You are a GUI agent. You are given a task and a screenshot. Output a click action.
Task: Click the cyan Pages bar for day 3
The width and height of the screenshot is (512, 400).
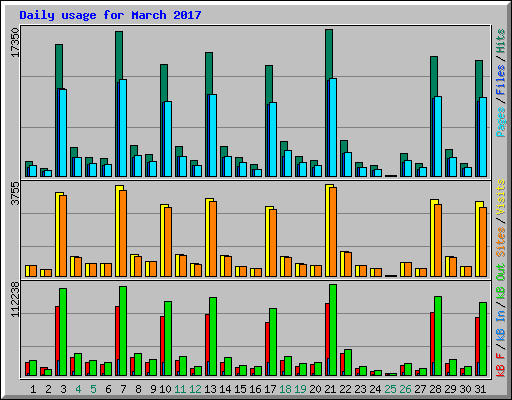point(63,133)
